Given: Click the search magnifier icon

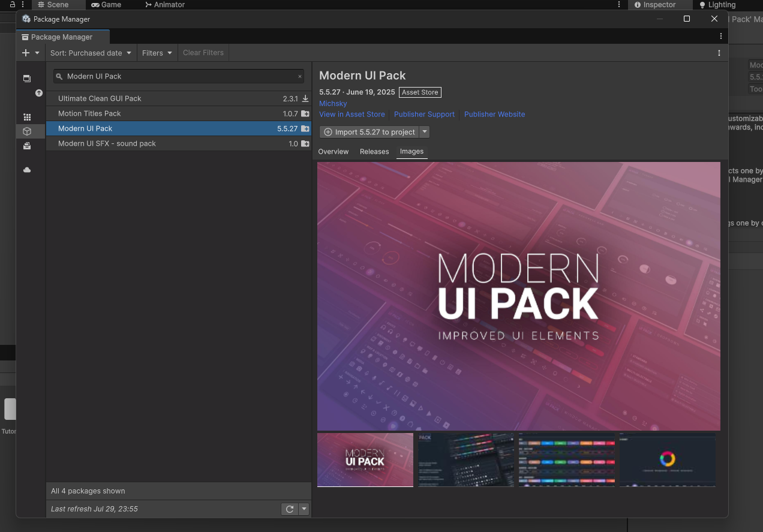Looking at the screenshot, I should click(x=59, y=77).
